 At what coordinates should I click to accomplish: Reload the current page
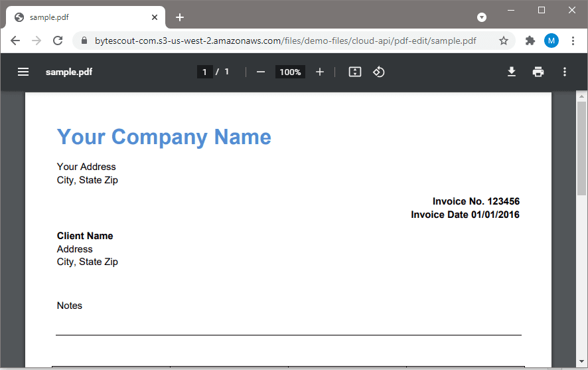(x=58, y=41)
